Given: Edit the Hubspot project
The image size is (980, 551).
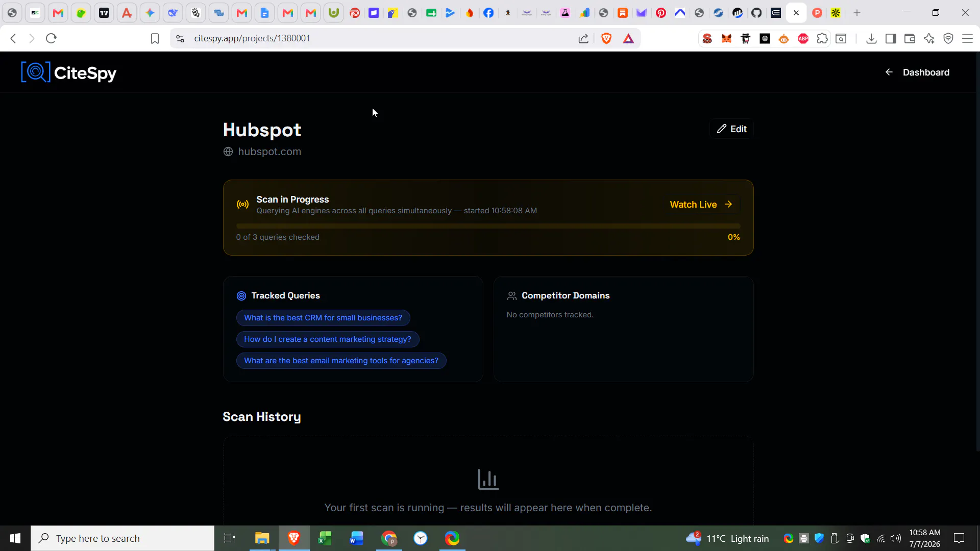Looking at the screenshot, I should (731, 129).
